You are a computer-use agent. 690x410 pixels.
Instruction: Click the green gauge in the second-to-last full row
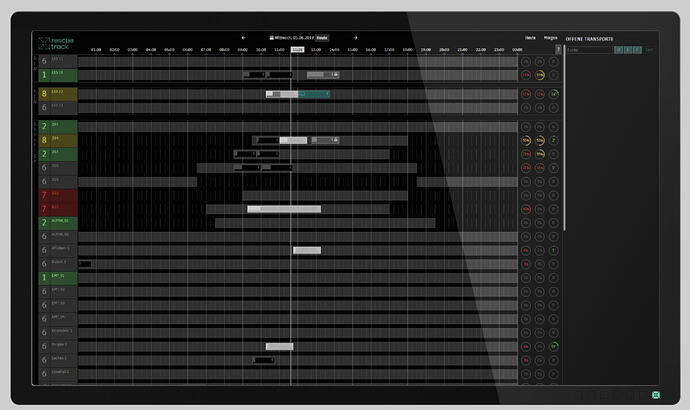coord(554,347)
